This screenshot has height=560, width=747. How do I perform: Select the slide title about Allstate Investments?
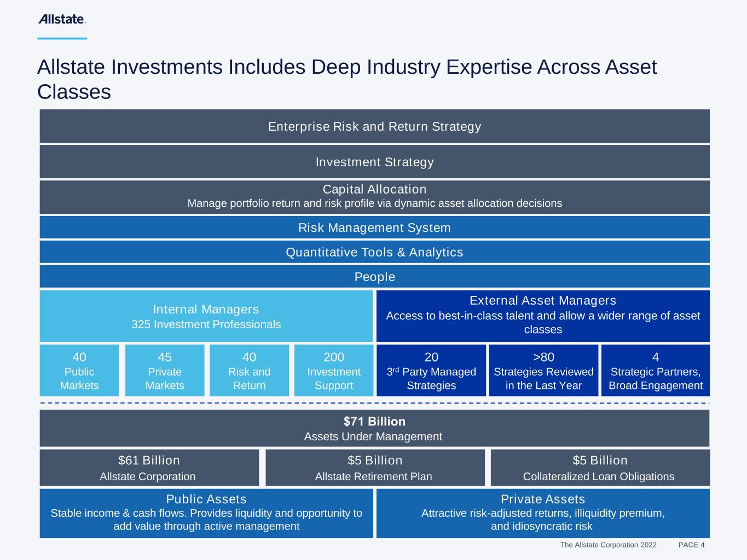point(347,79)
